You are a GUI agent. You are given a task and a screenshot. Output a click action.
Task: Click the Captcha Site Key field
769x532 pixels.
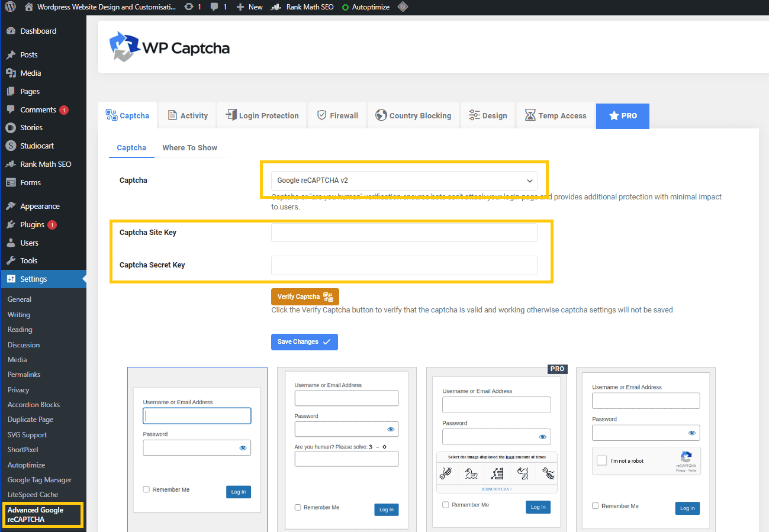tap(404, 233)
